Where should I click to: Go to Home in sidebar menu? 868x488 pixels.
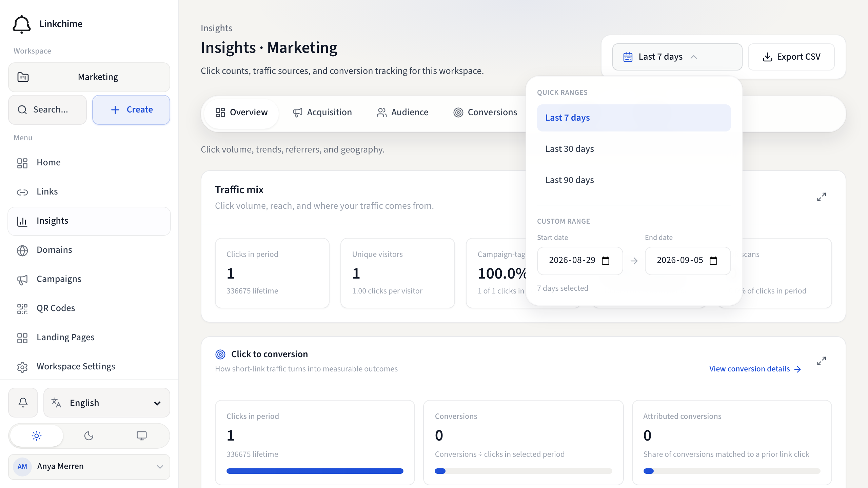tap(89, 163)
